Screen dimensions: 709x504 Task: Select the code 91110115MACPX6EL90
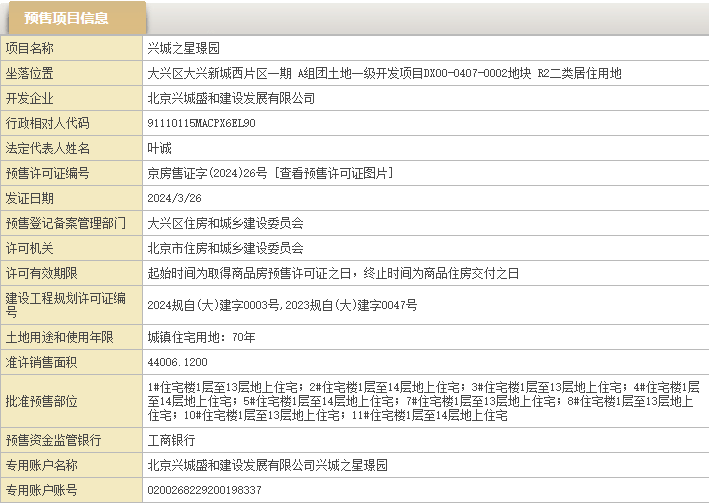[201, 124]
